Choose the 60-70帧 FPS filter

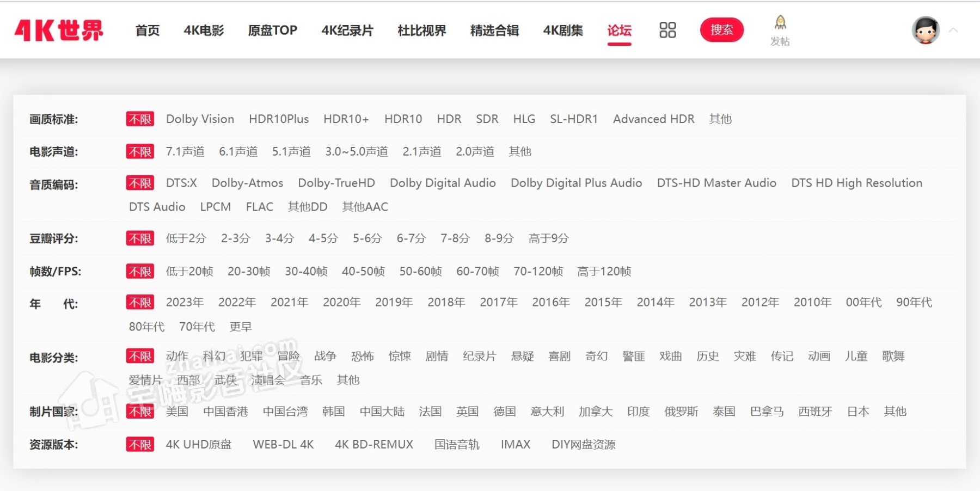pos(477,271)
